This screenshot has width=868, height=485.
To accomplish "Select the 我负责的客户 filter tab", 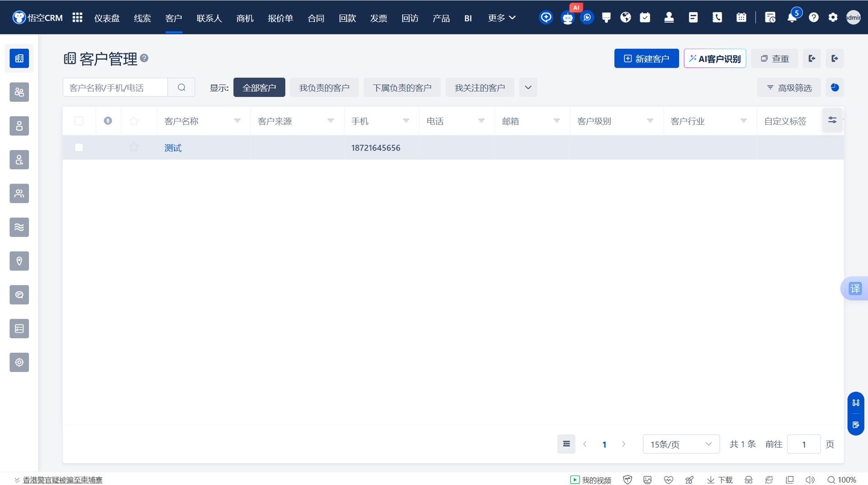I will (x=324, y=87).
